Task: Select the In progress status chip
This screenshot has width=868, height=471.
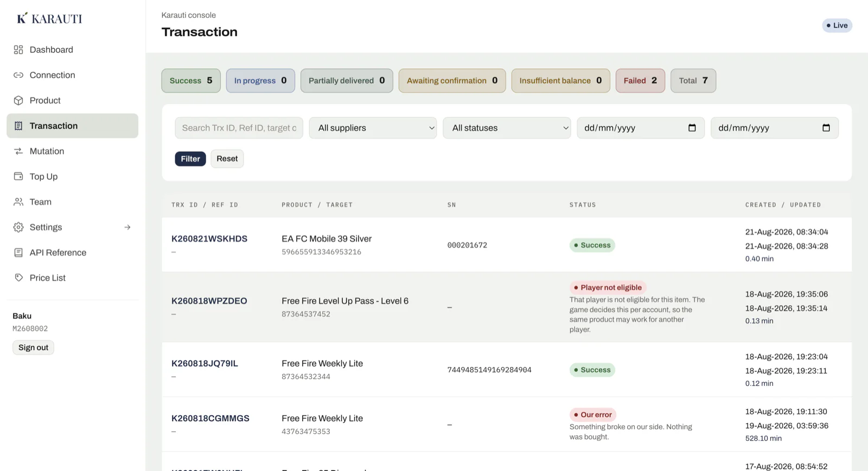Action: click(x=260, y=81)
